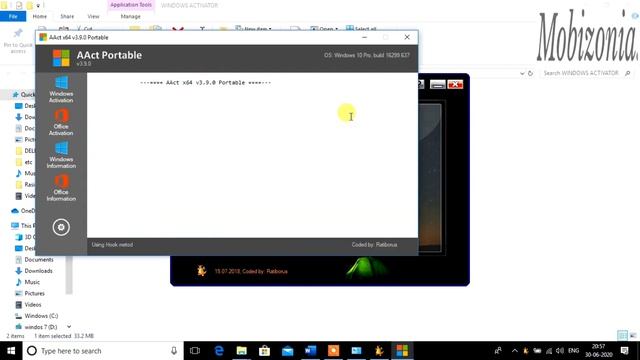Click Select all in Explorer ribbon
This screenshot has width=640, height=360.
coord(361,29)
